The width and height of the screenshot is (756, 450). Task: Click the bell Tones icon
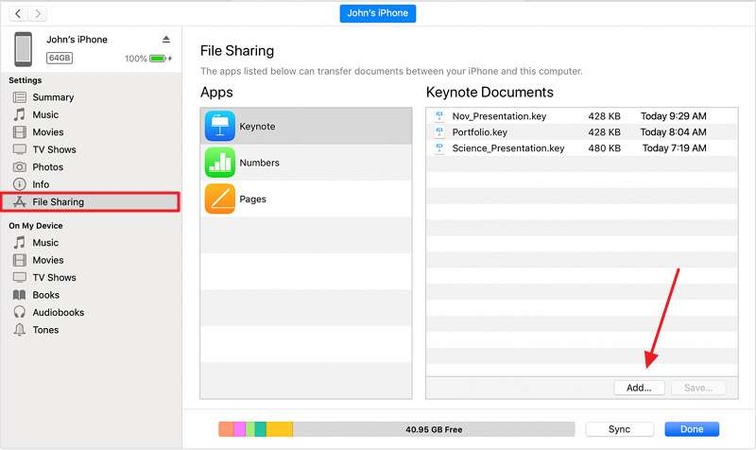pos(19,330)
